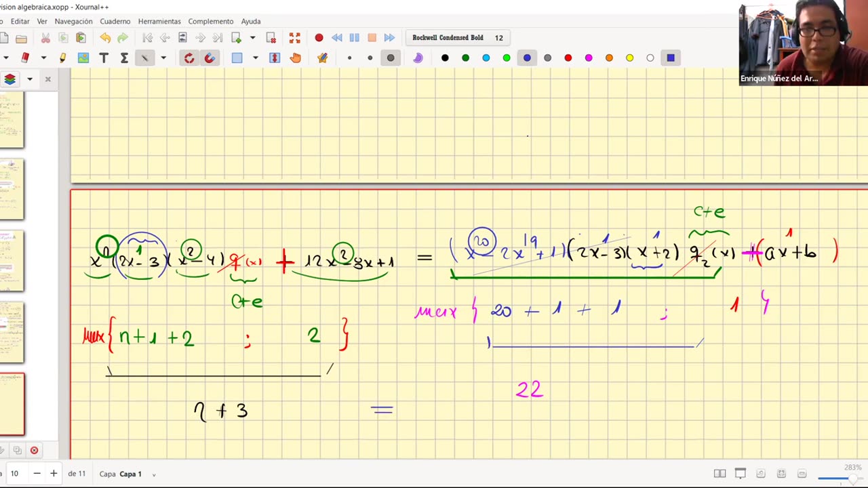The image size is (868, 488).
Task: Increase page number with plus button
Action: (x=54, y=474)
